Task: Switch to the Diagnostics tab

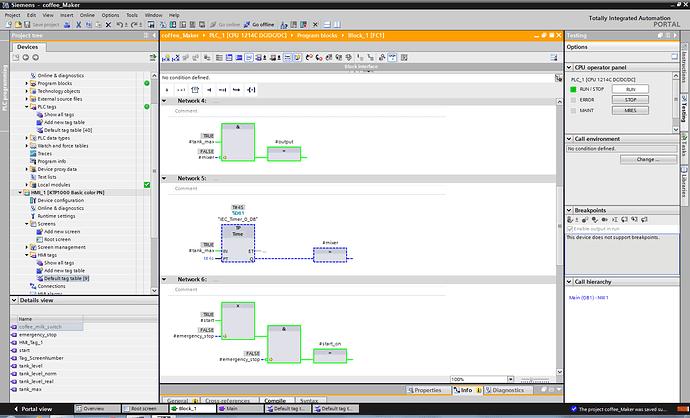Action: (x=508, y=390)
